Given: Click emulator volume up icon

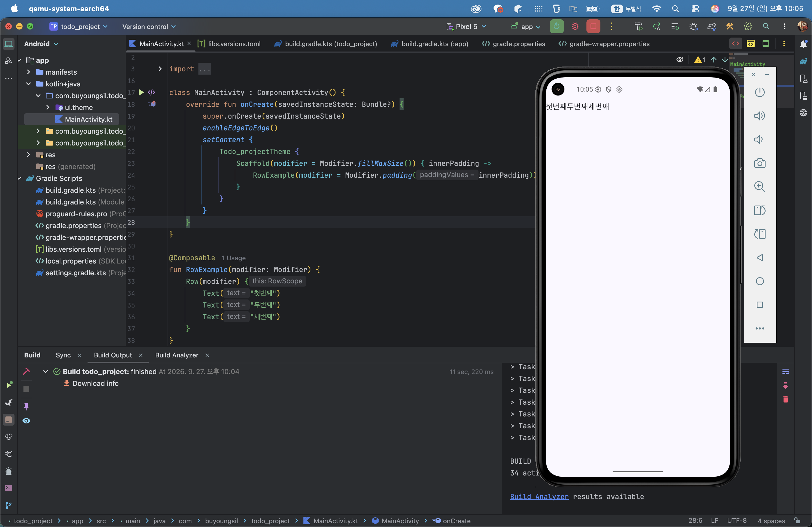Looking at the screenshot, I should (x=759, y=116).
